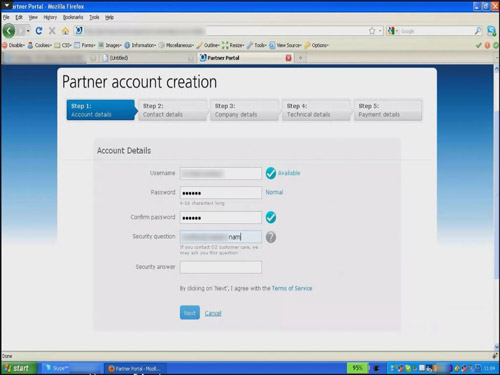This screenshot has width=500, height=375.
Task: Close the Partner Portal tab
Action: (x=289, y=58)
